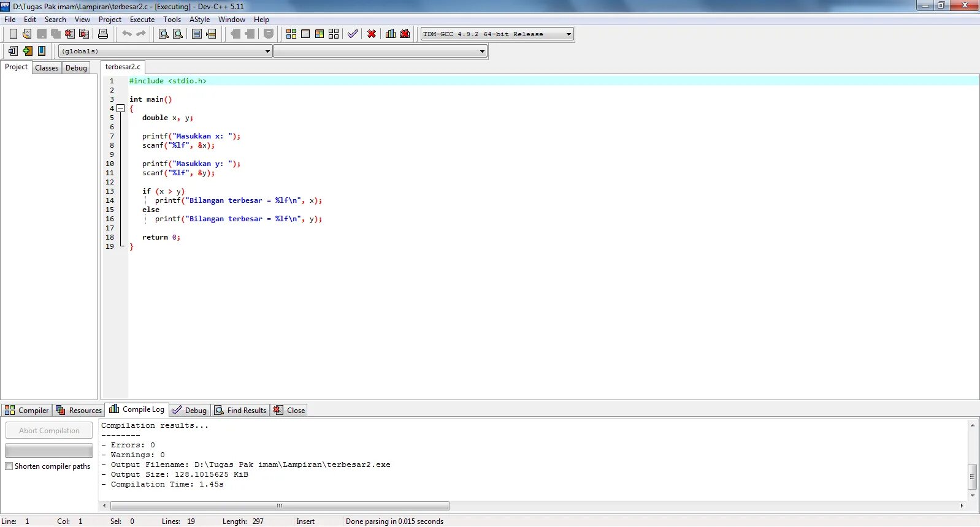This screenshot has height=527, width=980.
Task: Click the compile log scrollbar up arrow
Action: click(x=973, y=425)
